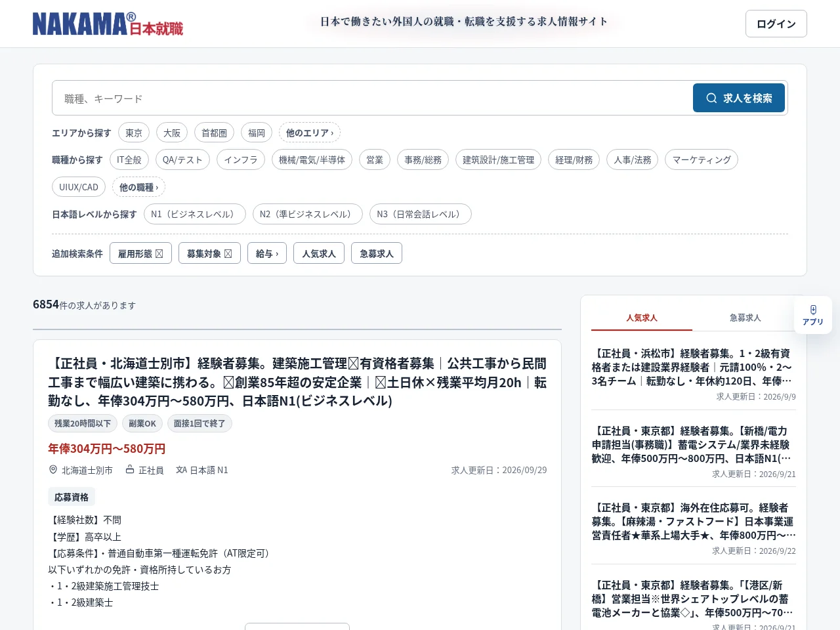Image resolution: width=840 pixels, height=630 pixels.
Task: Filter by 東京 area
Action: (x=134, y=133)
